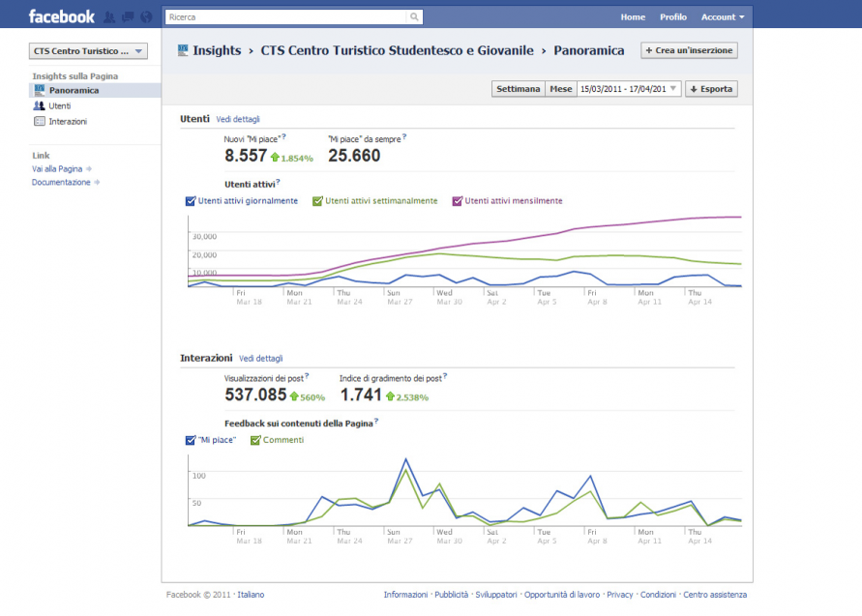Click Insights in the breadcrumb

(x=217, y=50)
